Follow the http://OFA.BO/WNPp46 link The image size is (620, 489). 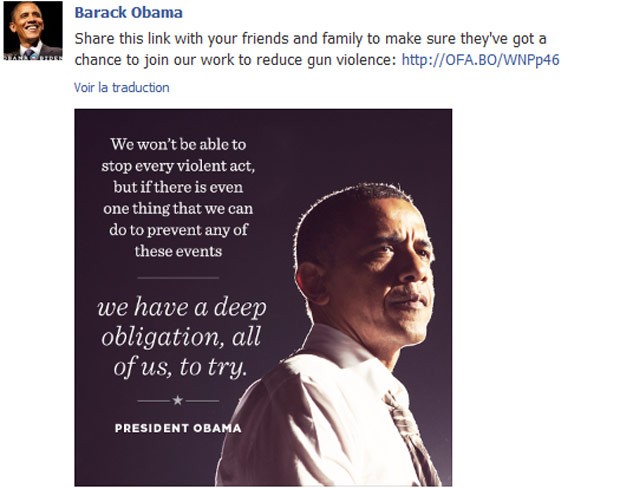point(480,60)
